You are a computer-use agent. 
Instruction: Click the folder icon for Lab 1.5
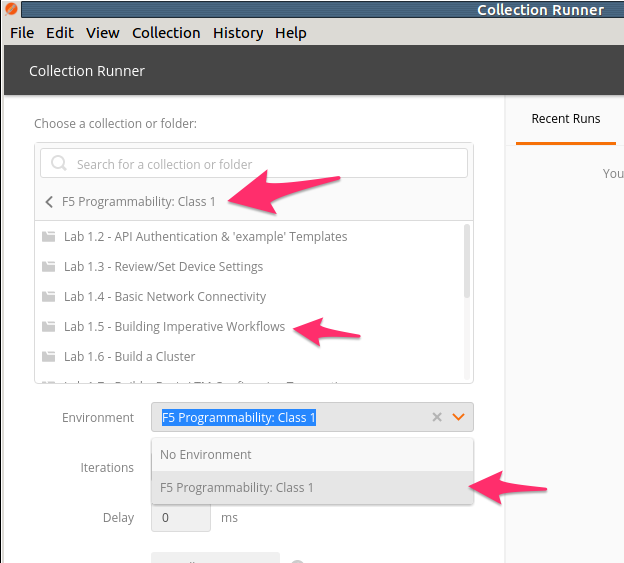pos(49,327)
